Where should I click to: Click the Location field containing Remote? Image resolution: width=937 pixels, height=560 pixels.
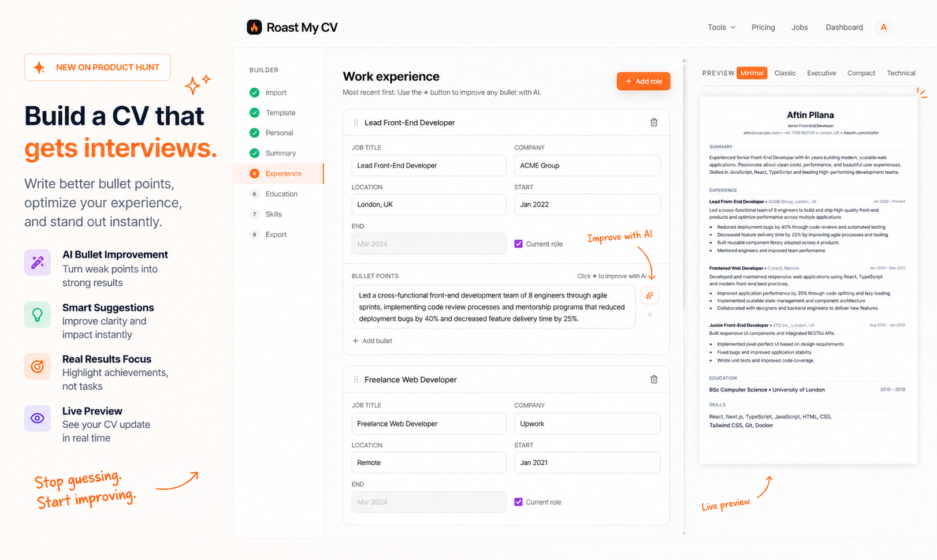click(x=429, y=462)
